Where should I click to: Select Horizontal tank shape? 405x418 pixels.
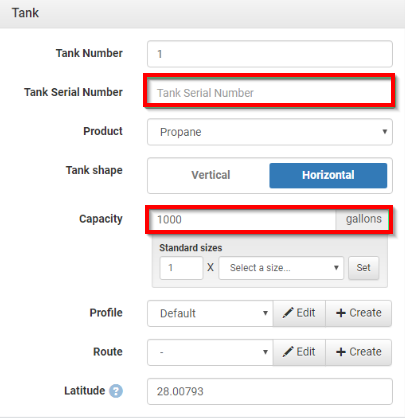tap(328, 175)
